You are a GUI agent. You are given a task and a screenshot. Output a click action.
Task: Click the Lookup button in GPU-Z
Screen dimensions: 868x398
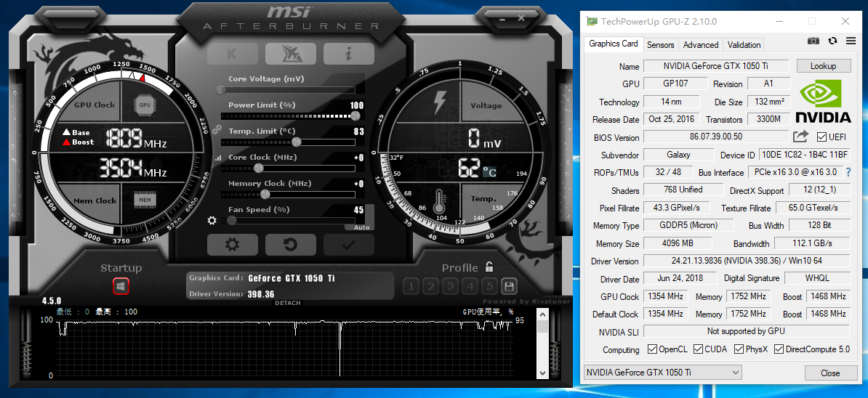click(823, 66)
